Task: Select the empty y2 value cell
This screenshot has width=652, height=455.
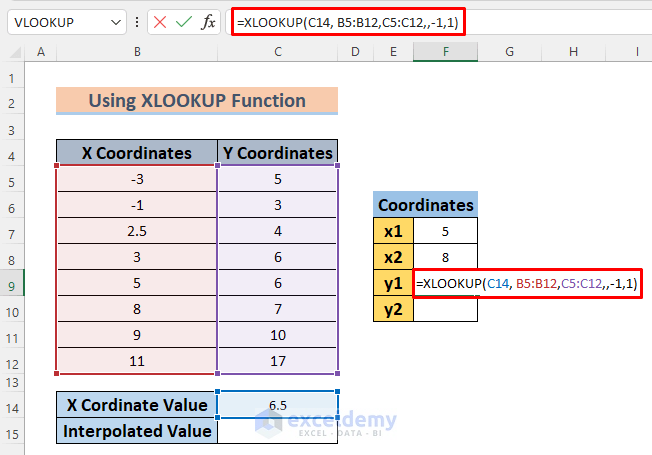Action: point(445,309)
